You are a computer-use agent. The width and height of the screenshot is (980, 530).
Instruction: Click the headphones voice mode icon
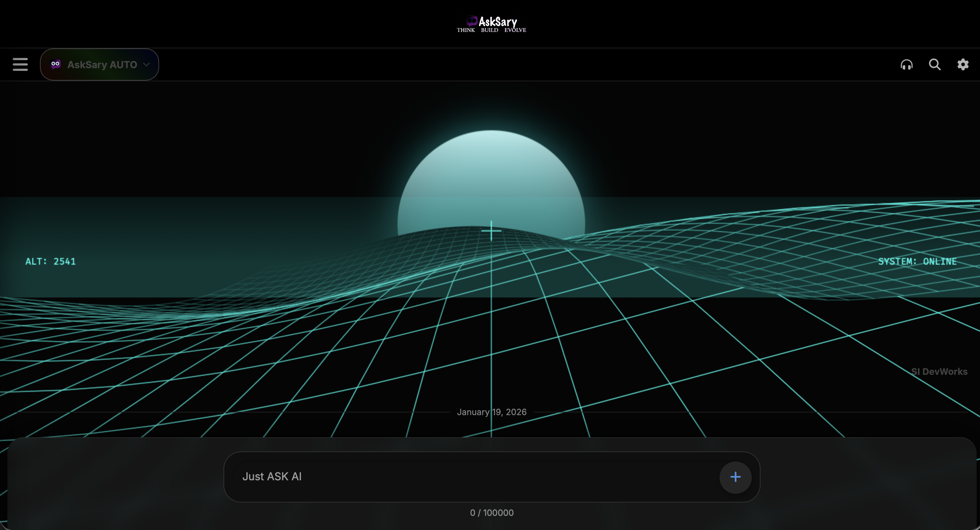906,64
